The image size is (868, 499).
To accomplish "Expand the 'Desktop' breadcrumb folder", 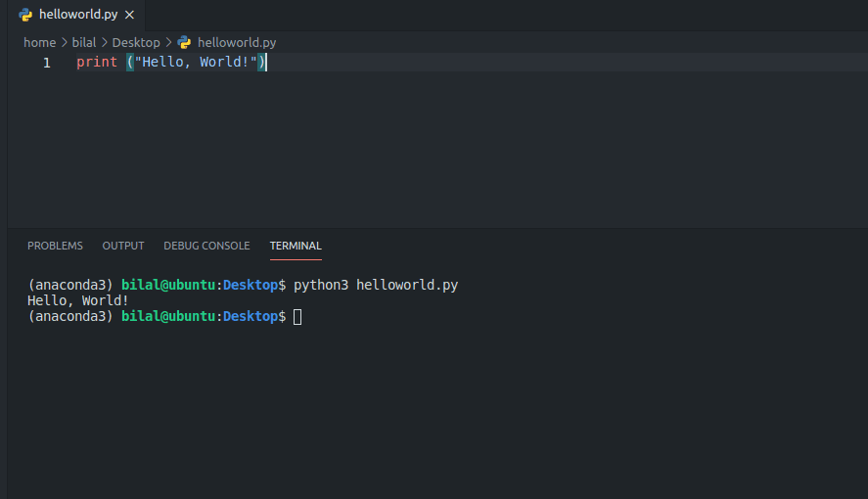I will [136, 43].
